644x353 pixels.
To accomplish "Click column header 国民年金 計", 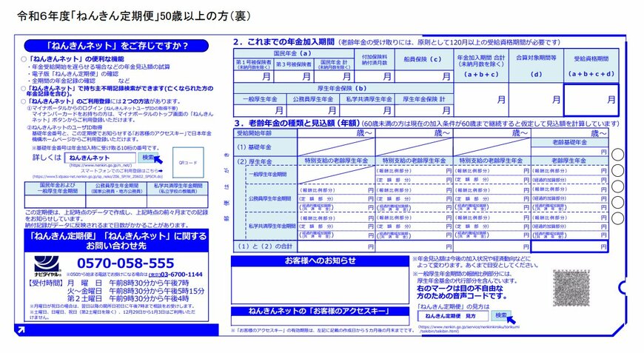I will pos(334,64).
